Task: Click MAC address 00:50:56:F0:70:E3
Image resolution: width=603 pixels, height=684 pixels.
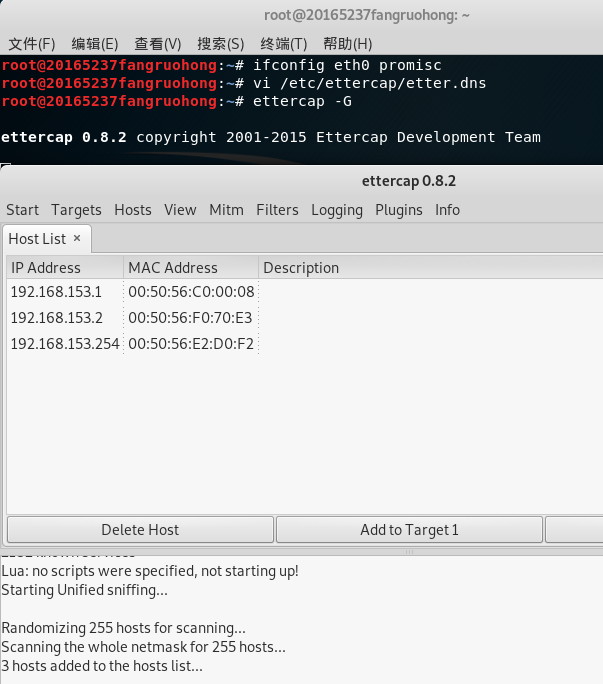Action: click(x=190, y=318)
